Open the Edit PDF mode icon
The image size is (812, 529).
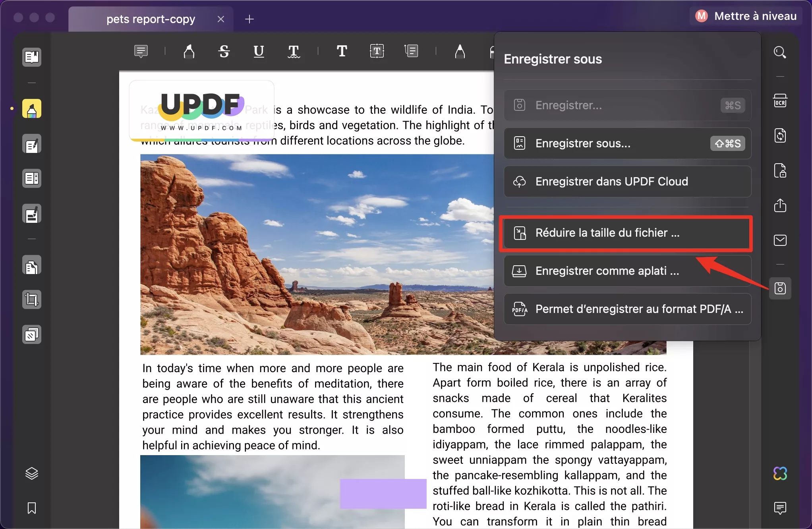coord(32,144)
